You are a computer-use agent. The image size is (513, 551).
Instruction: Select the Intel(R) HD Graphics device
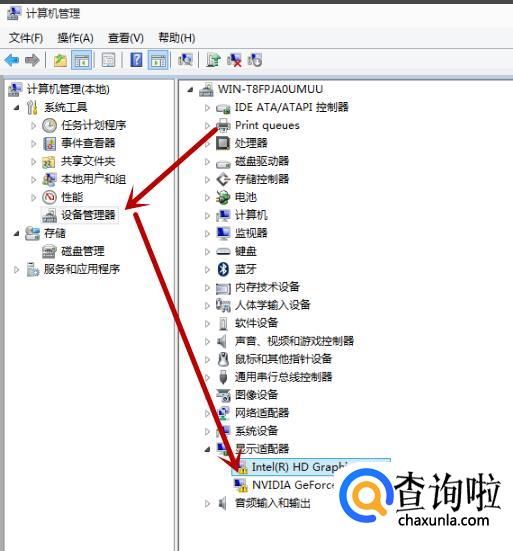point(299,467)
